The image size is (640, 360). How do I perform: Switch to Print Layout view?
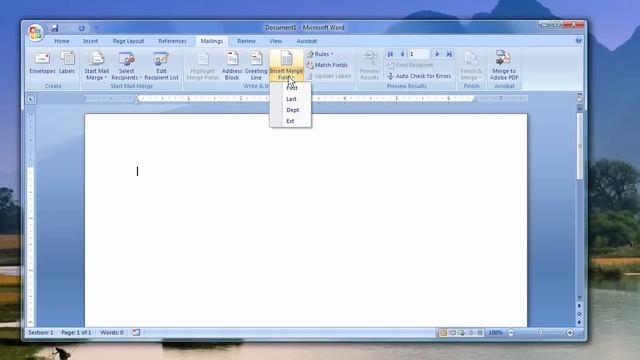[443, 333]
